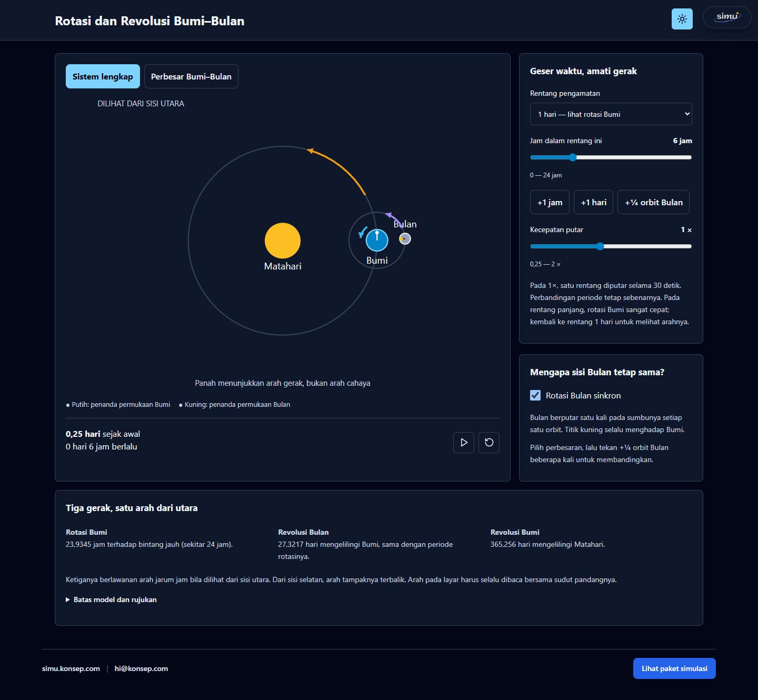758x700 pixels.
Task: Adjust the Kecepatan putar speed slider
Action: coord(611,246)
